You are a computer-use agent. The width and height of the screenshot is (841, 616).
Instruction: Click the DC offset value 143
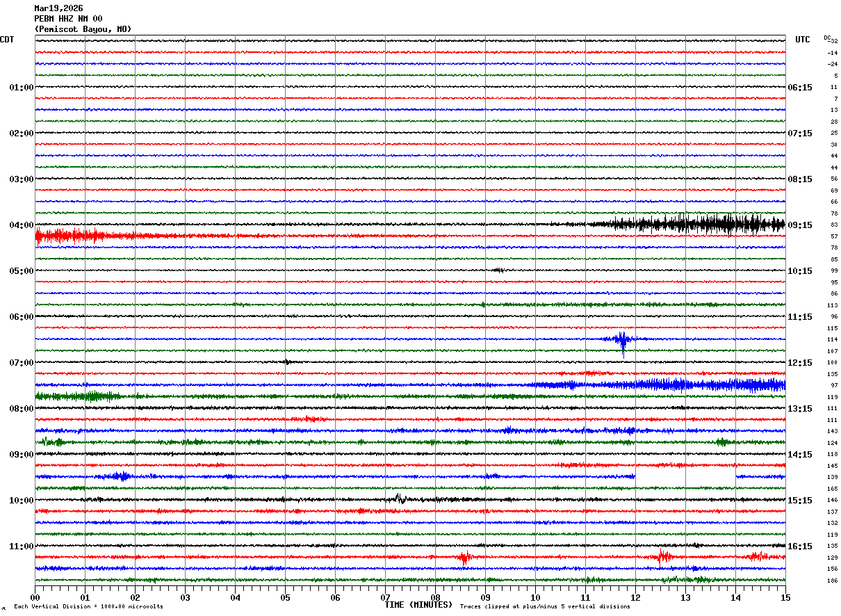pos(832,432)
